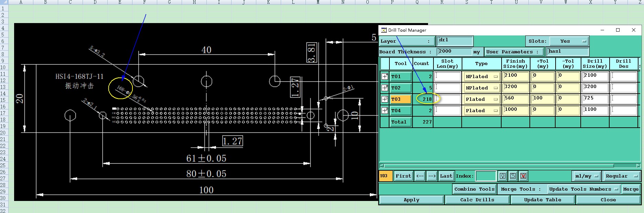The height and width of the screenshot is (213, 644).
Task: Click the User Parameters field hasl
Action: 567,52
